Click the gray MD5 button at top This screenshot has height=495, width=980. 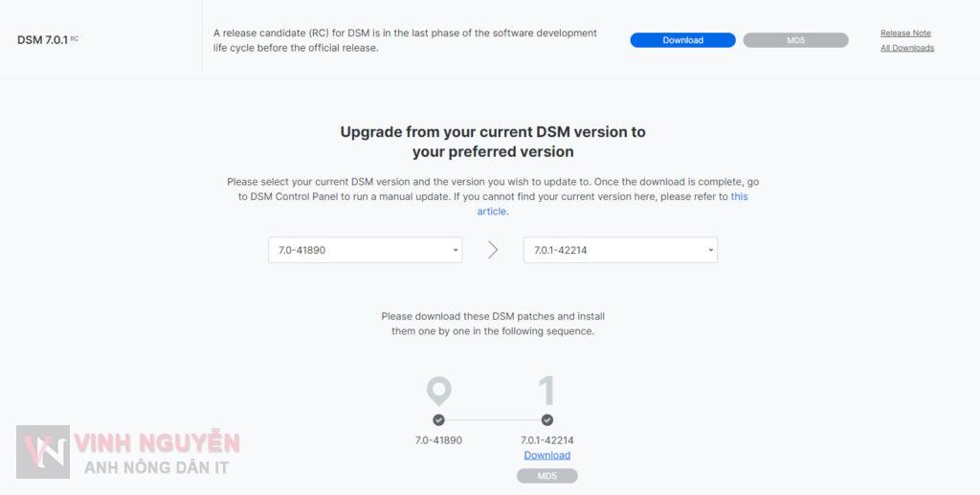pos(795,40)
